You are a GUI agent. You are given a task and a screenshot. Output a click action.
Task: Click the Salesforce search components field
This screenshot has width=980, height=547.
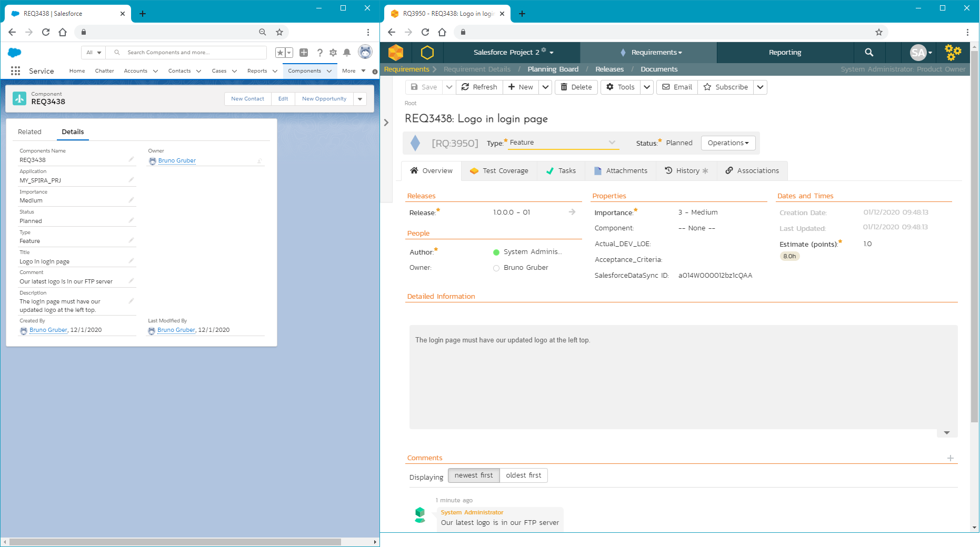point(195,53)
